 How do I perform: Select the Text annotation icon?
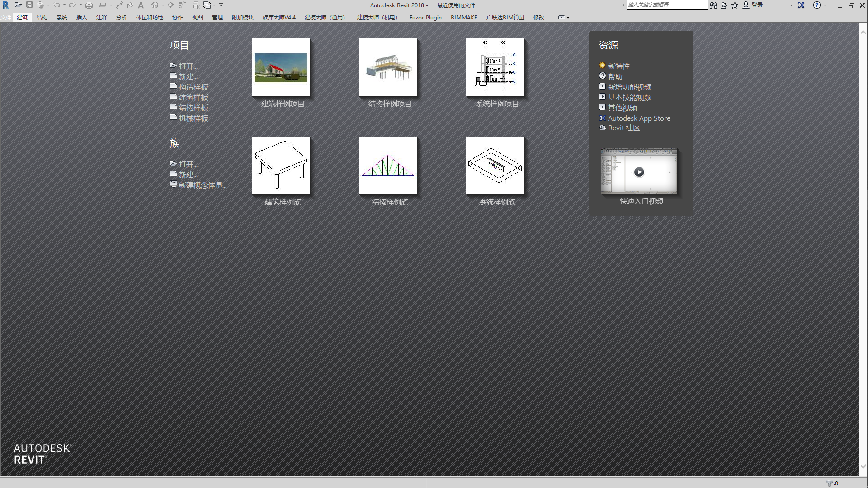[x=141, y=5]
